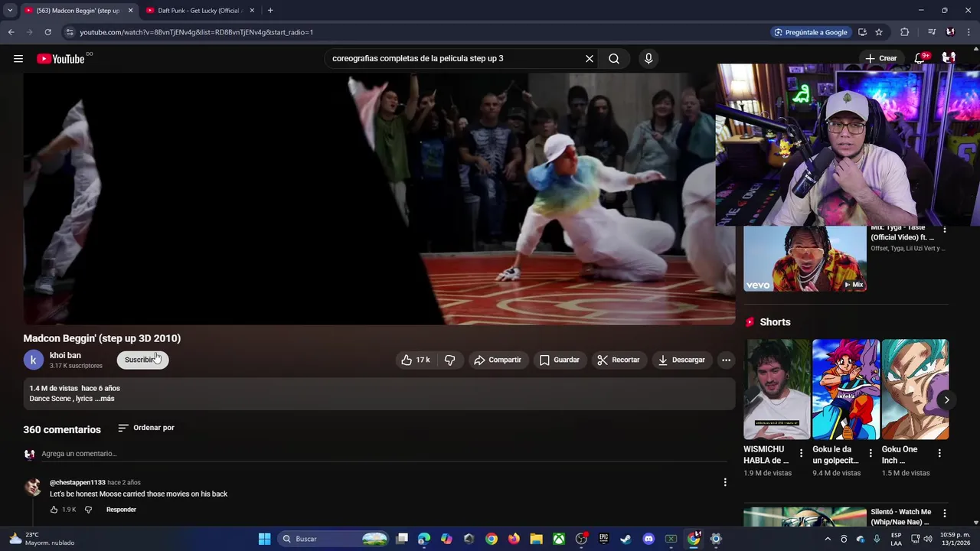The width and height of the screenshot is (980, 551).
Task: Start voice search with the microphone icon
Action: pos(648,58)
